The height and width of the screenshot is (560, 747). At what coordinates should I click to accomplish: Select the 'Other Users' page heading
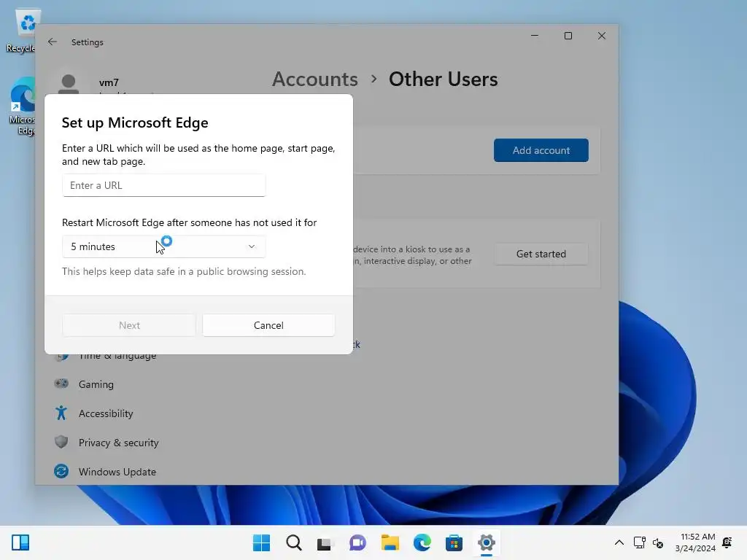(443, 79)
